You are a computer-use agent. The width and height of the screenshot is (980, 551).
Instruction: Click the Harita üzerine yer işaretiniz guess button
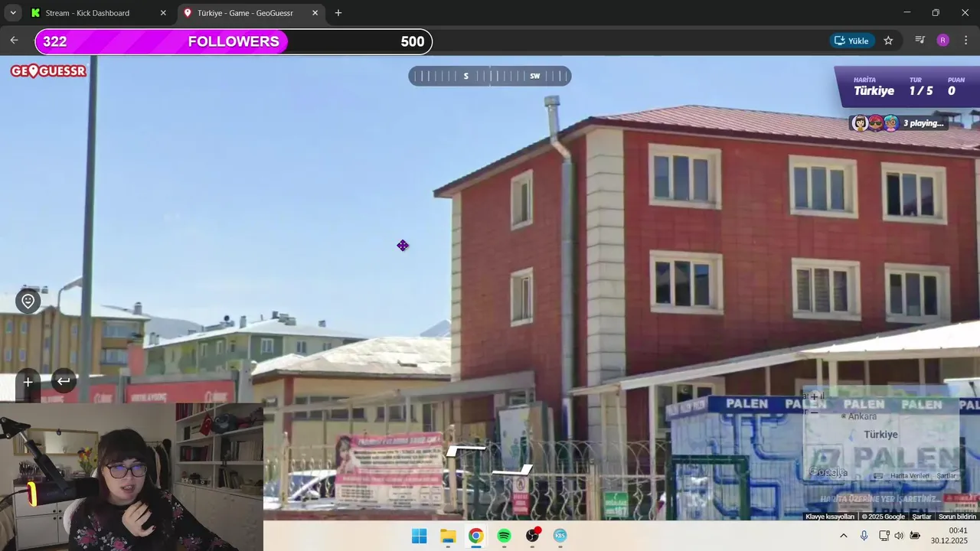coord(880,498)
